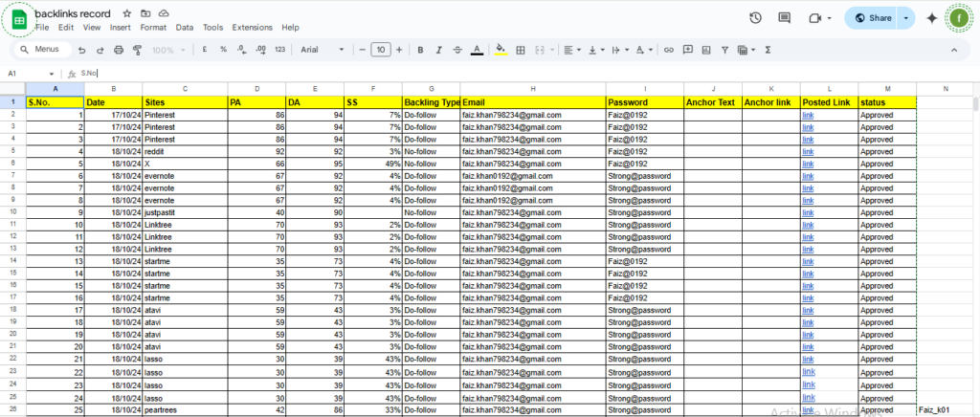Search the Menus box
This screenshot has width=980, height=417.
(44, 50)
